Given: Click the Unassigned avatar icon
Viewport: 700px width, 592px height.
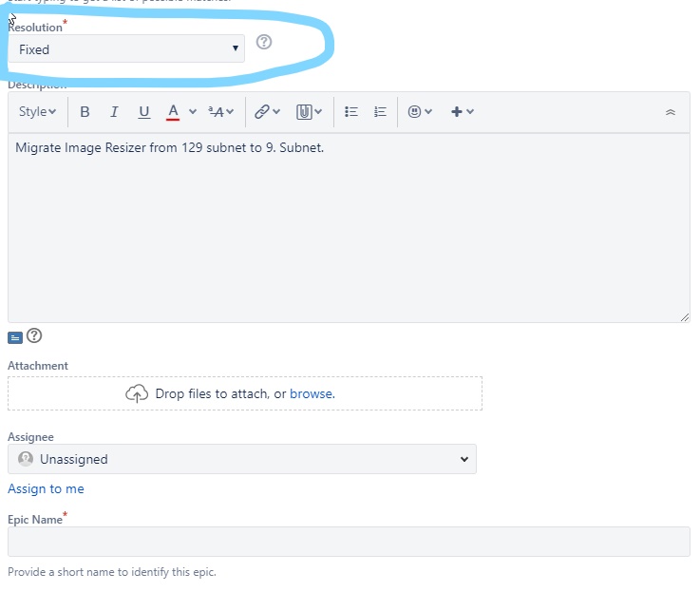Looking at the screenshot, I should point(26,459).
